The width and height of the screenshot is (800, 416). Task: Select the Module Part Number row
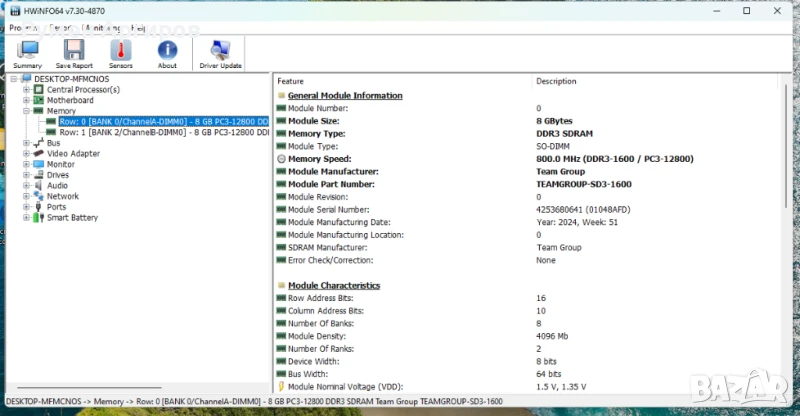(334, 184)
